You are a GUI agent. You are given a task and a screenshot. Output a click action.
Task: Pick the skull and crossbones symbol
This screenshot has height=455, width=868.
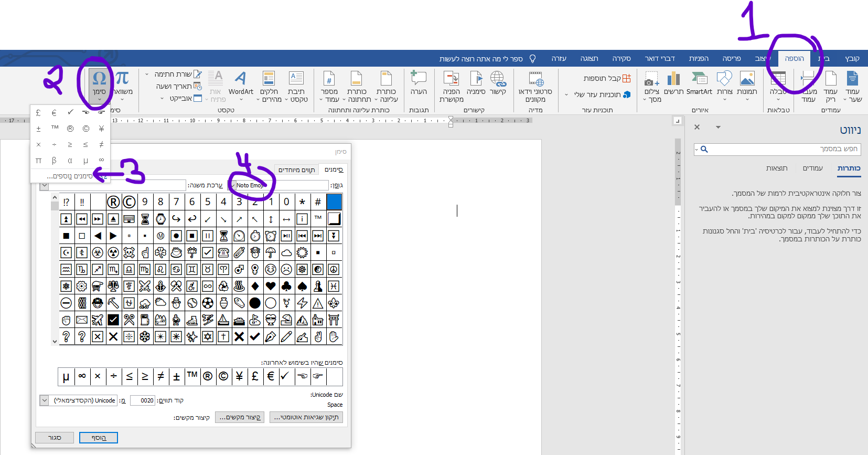129,252
